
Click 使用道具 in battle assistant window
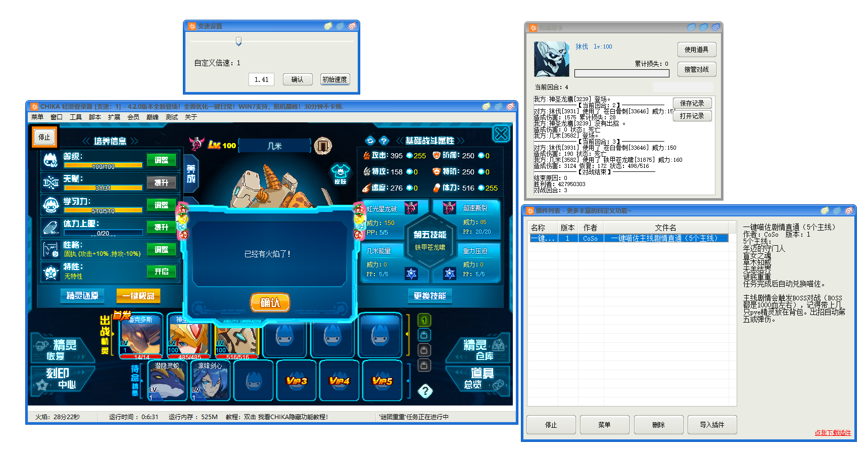point(697,50)
